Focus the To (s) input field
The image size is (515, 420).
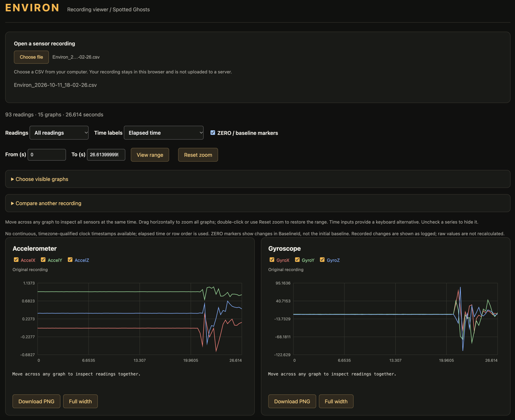(106, 155)
